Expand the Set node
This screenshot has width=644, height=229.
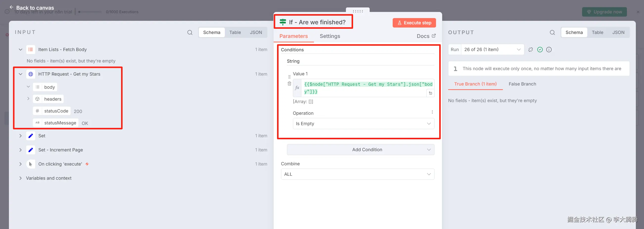click(x=21, y=136)
